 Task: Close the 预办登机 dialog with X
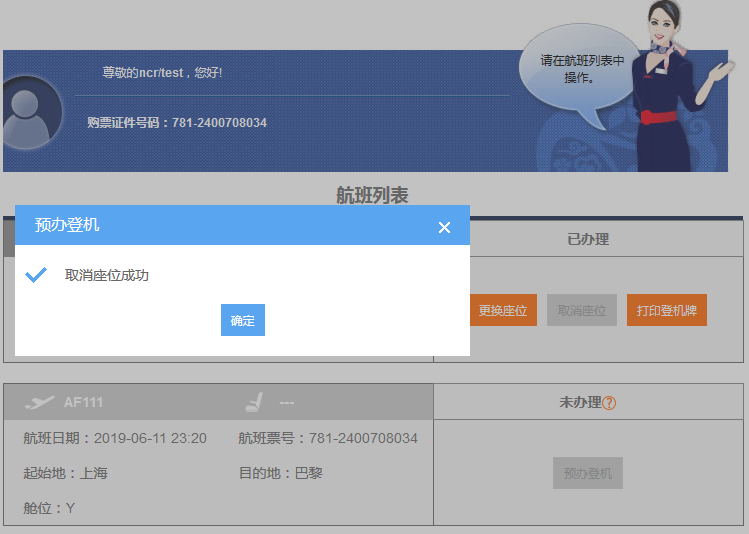point(445,228)
